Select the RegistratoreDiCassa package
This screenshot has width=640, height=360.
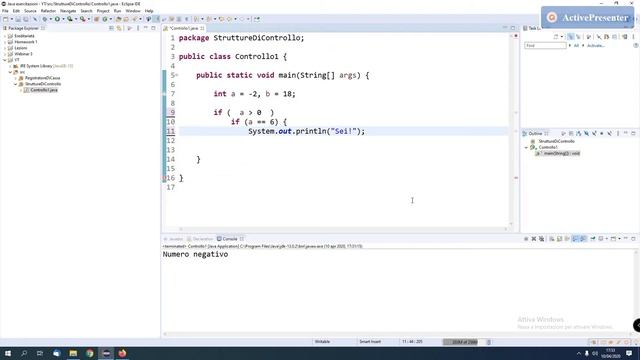point(42,78)
